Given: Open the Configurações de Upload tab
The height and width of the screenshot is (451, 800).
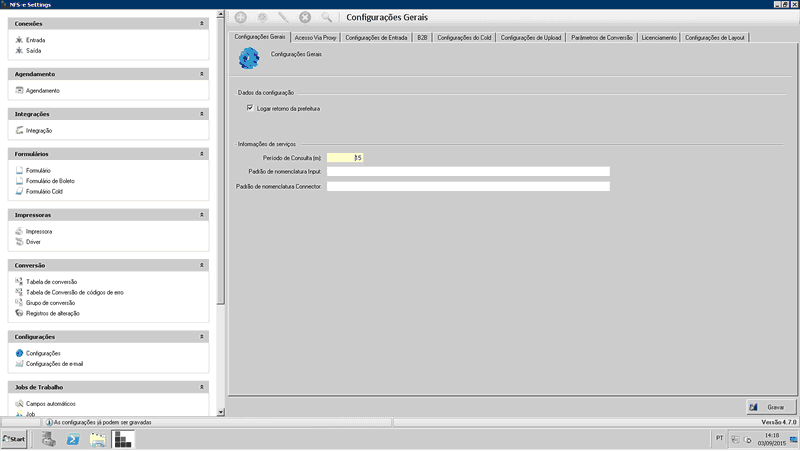Looking at the screenshot, I should coord(531,38).
